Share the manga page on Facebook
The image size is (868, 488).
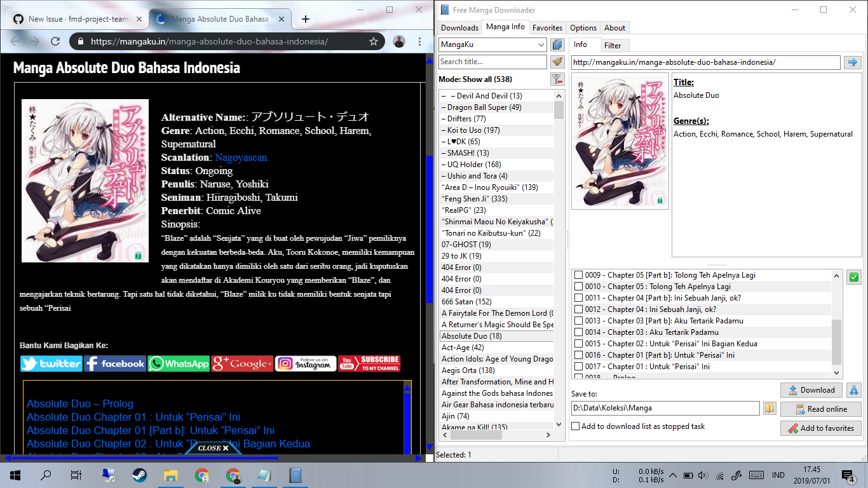(115, 363)
